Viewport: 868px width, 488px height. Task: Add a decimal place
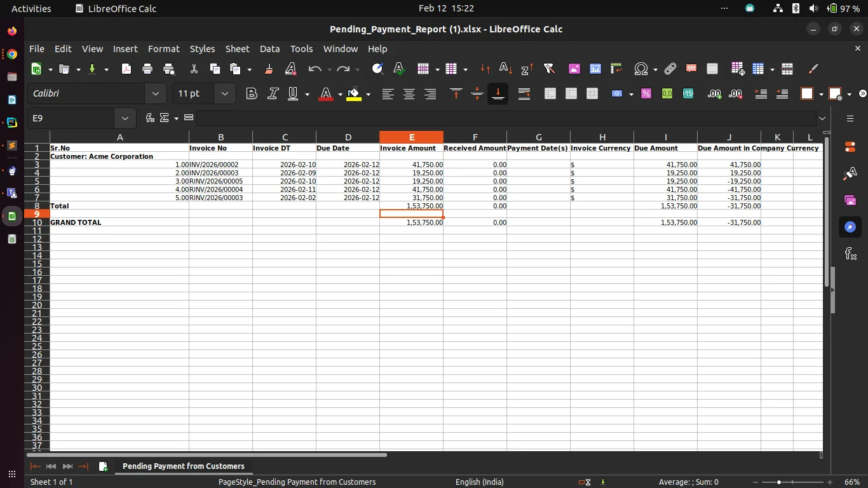(714, 94)
